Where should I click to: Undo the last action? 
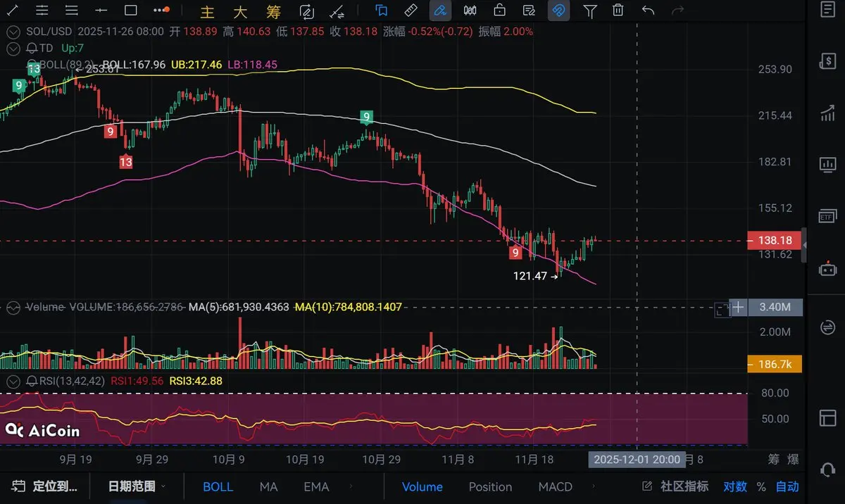click(x=648, y=11)
